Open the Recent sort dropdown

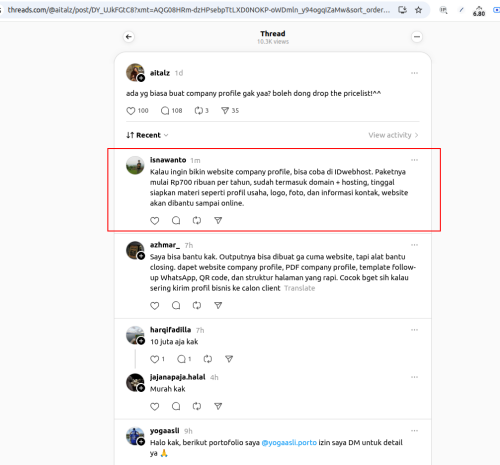[147, 135]
